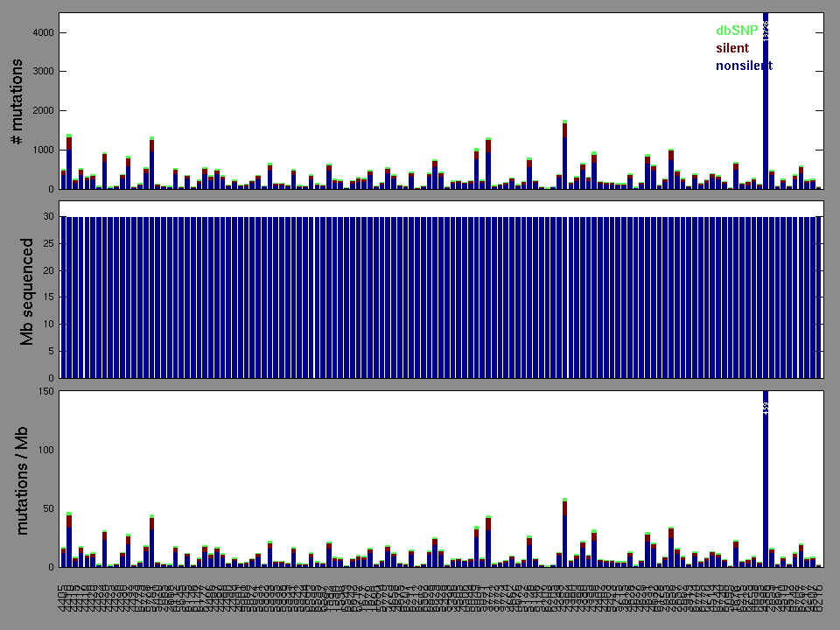This screenshot has width=840, height=630.
Task: Click the 50 tick on mutations/Mb axis
Action: [47, 508]
